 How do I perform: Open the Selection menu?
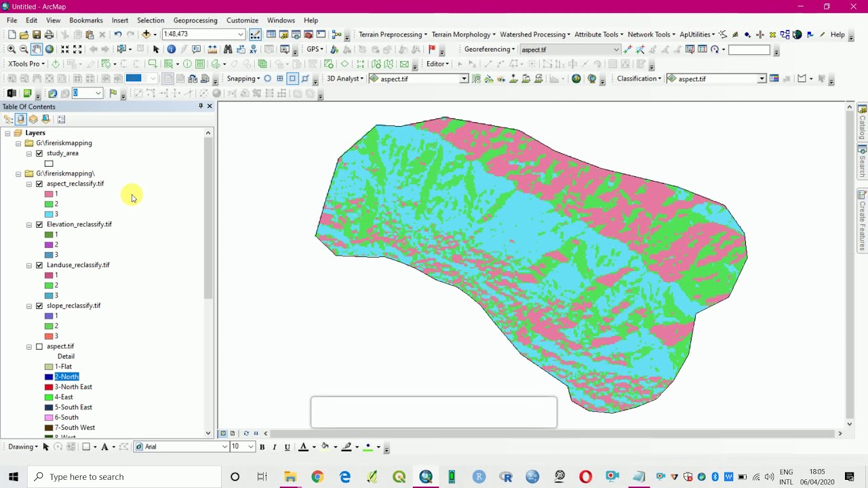(151, 20)
